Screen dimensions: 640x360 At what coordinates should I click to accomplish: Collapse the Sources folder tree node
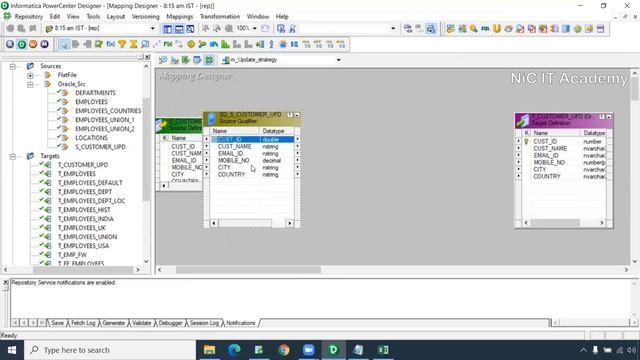[13, 66]
